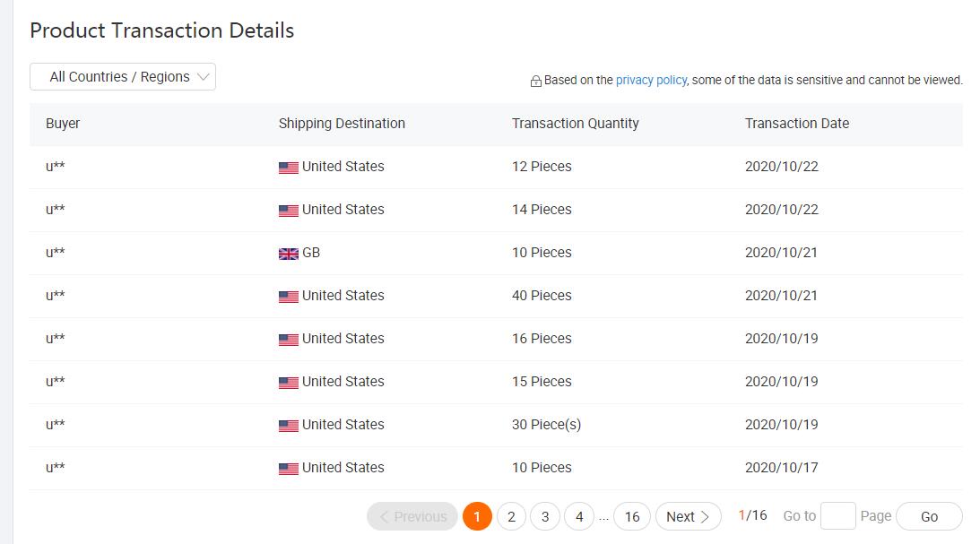Go to page 3 of transactions
980x544 pixels.
(x=545, y=516)
